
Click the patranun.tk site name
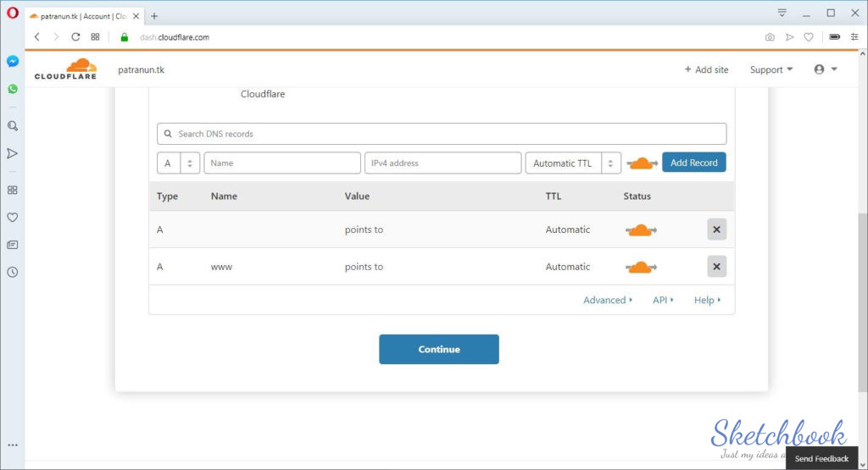[142, 69]
